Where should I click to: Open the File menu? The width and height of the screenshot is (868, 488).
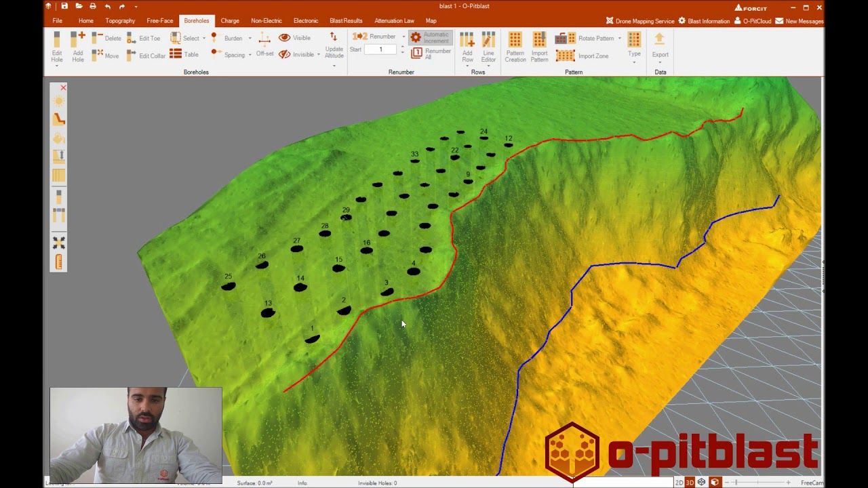click(x=58, y=21)
